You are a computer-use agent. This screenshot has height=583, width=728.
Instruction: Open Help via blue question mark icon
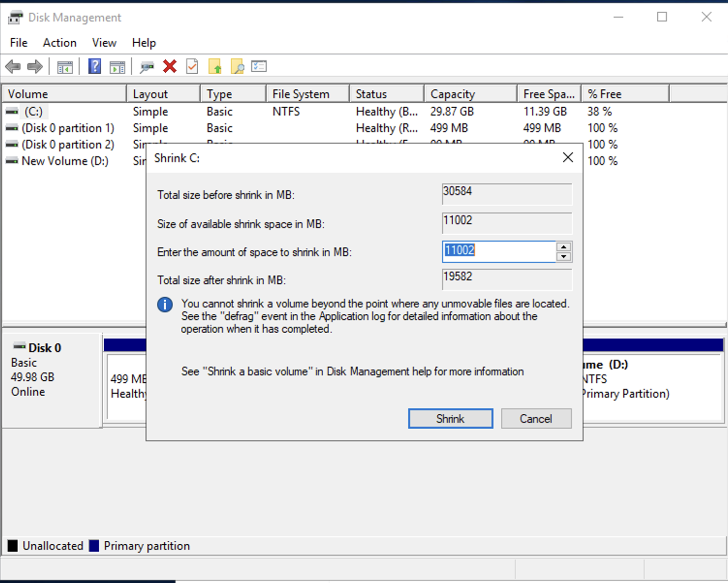point(95,66)
